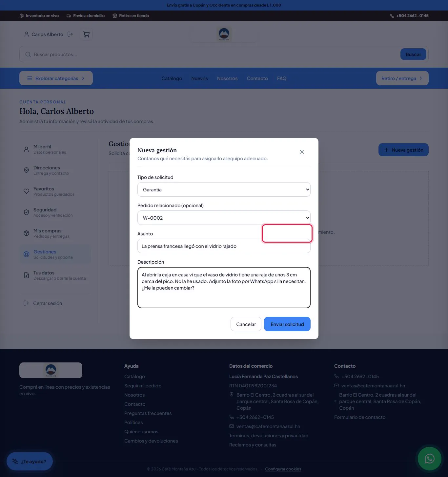The width and height of the screenshot is (448, 477).
Task: Open Mi perfil in the sidebar
Action: pos(55,149)
